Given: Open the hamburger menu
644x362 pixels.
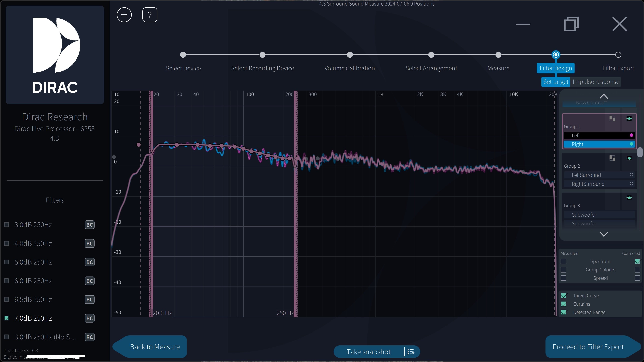Looking at the screenshot, I should [x=124, y=14].
